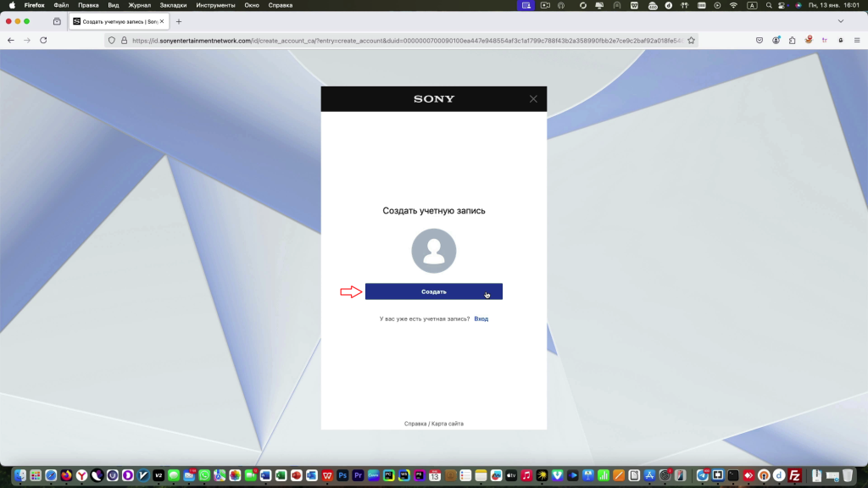
Task: Click the address bar URL field
Action: click(398, 40)
